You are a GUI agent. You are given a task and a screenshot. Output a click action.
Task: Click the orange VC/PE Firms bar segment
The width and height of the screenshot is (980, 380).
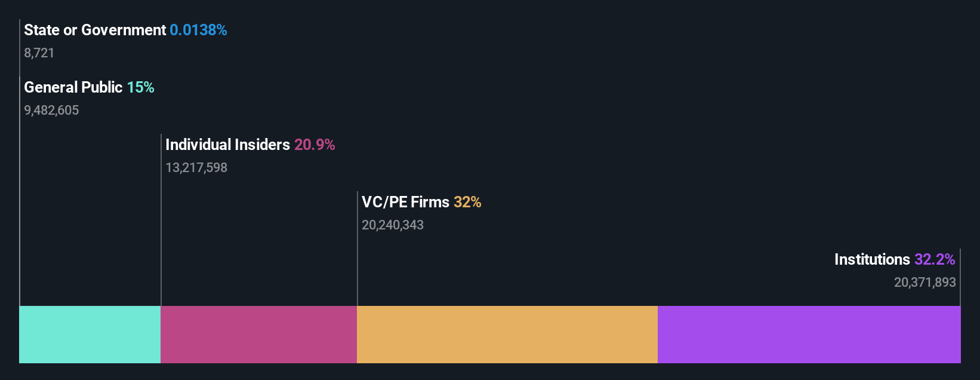(x=507, y=335)
